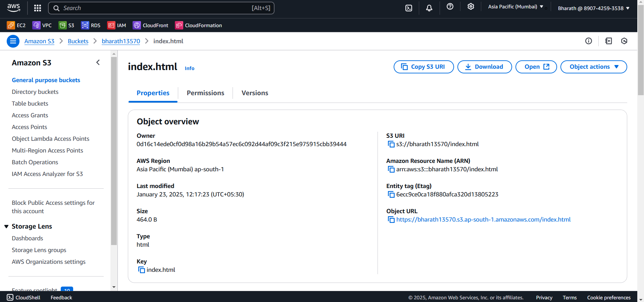
Task: Expand the Object actions dropdown
Action: [x=594, y=67]
